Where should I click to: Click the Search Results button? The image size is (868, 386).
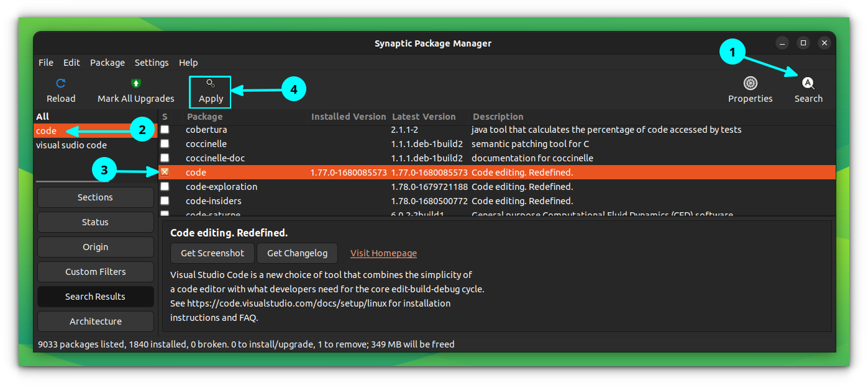tap(95, 297)
